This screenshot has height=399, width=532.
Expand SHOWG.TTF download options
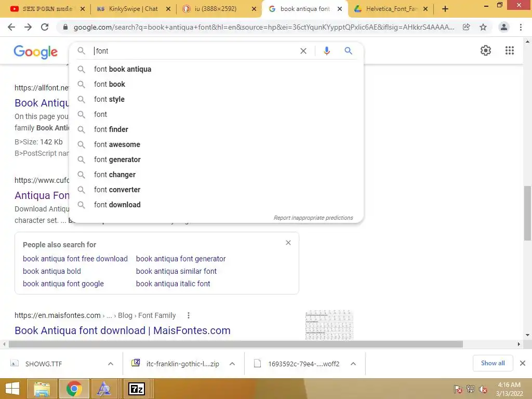[111, 364]
